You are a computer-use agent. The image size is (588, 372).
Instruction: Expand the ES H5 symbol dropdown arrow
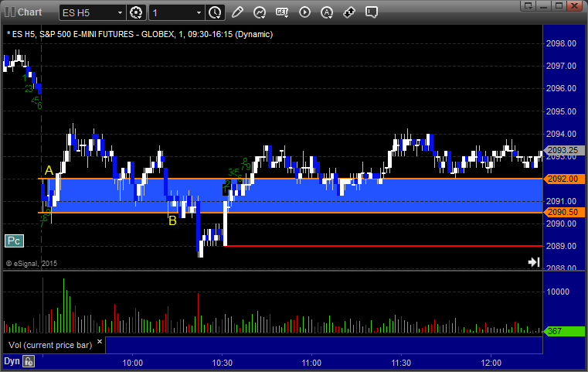120,13
